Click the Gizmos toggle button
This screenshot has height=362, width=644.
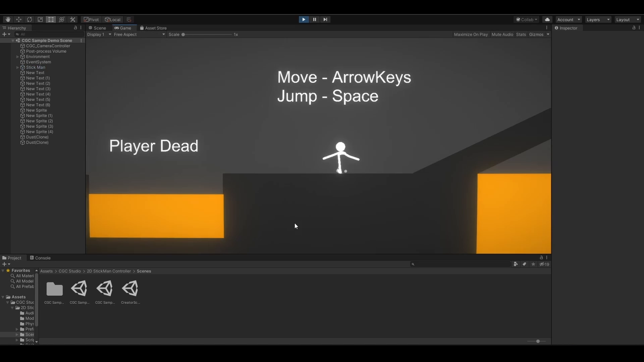click(536, 34)
